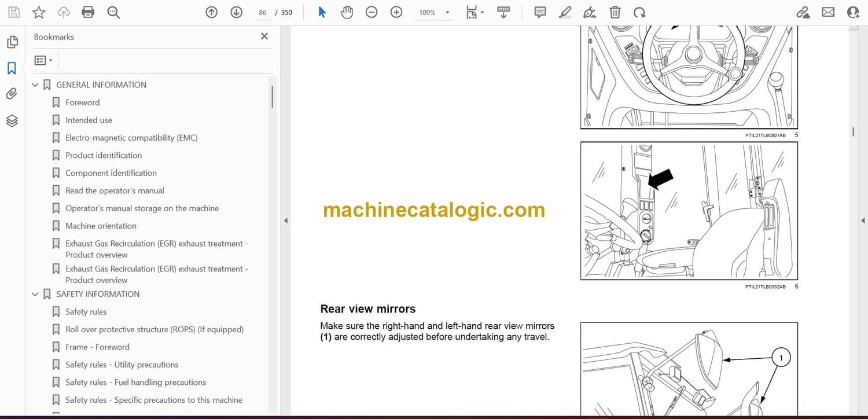Viewport: 868px width, 419px height.
Task: Collapse the SAFETY INFORMATION bookmark section
Action: pos(35,295)
